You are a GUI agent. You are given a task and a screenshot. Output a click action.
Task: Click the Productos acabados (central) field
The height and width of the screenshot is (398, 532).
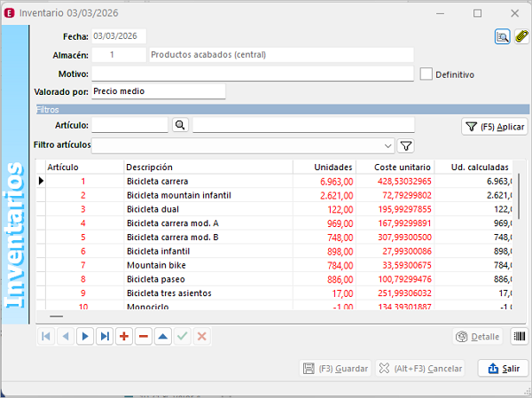[x=281, y=55]
